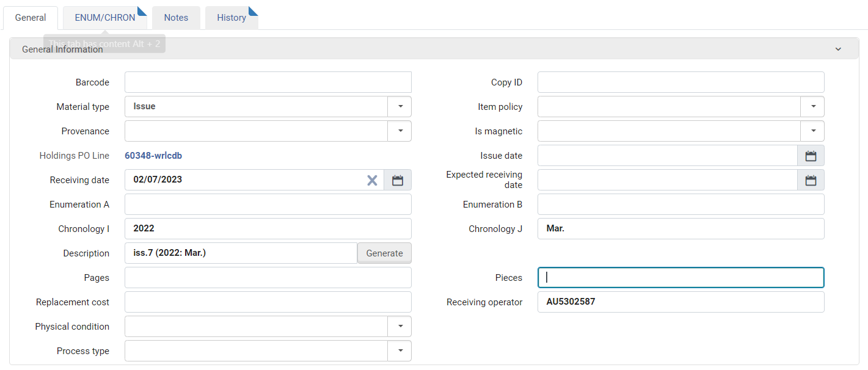
Task: Expand the Provenance dropdown
Action: click(400, 131)
